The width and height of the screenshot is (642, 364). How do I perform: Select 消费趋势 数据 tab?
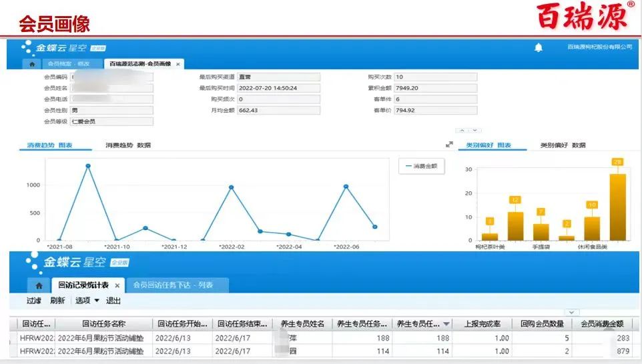coord(128,145)
